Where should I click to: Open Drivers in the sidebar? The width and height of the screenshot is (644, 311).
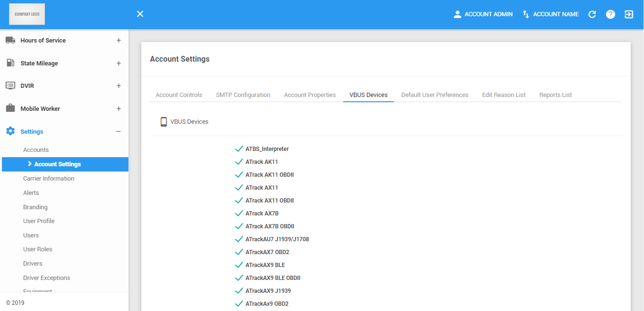(32, 264)
